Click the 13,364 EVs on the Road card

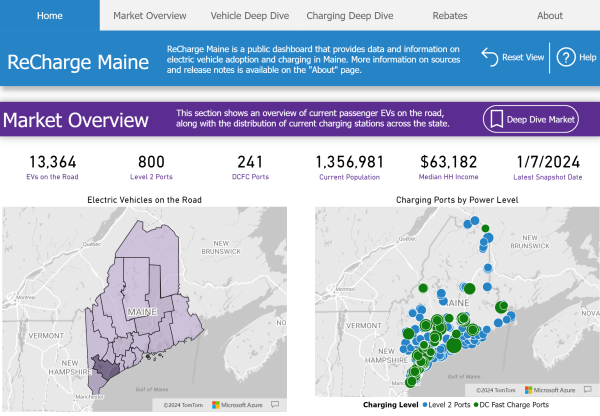pyautogui.click(x=52, y=167)
